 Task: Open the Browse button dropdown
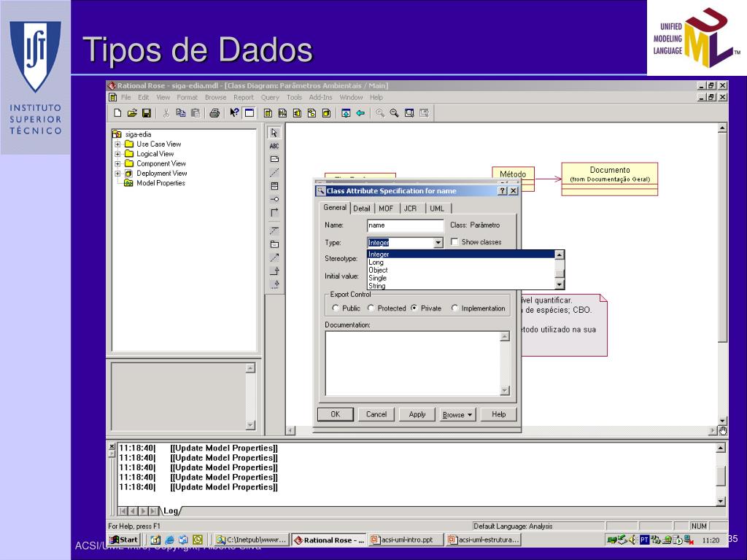coord(458,414)
